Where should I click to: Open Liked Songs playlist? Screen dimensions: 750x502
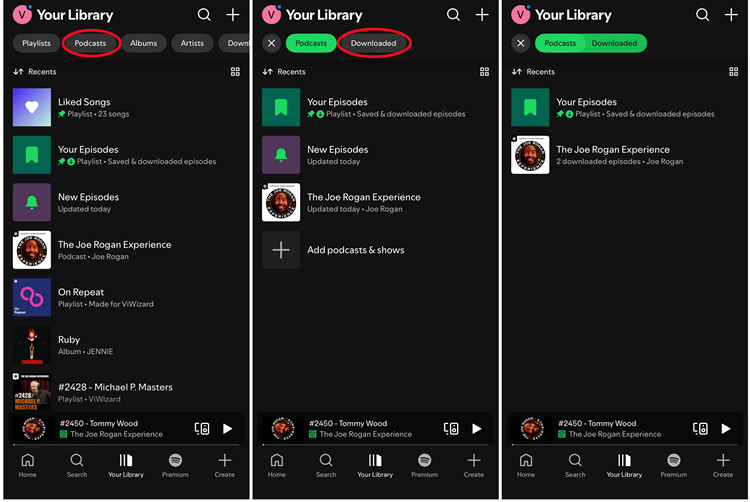[126, 107]
